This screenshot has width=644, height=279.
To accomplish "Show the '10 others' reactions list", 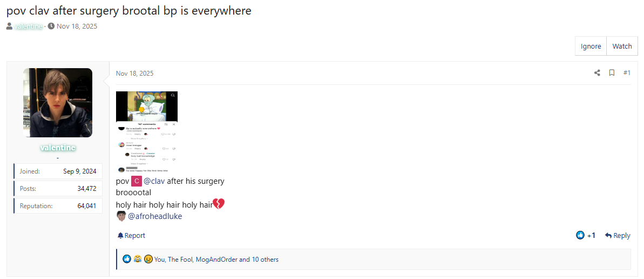I will [265, 260].
